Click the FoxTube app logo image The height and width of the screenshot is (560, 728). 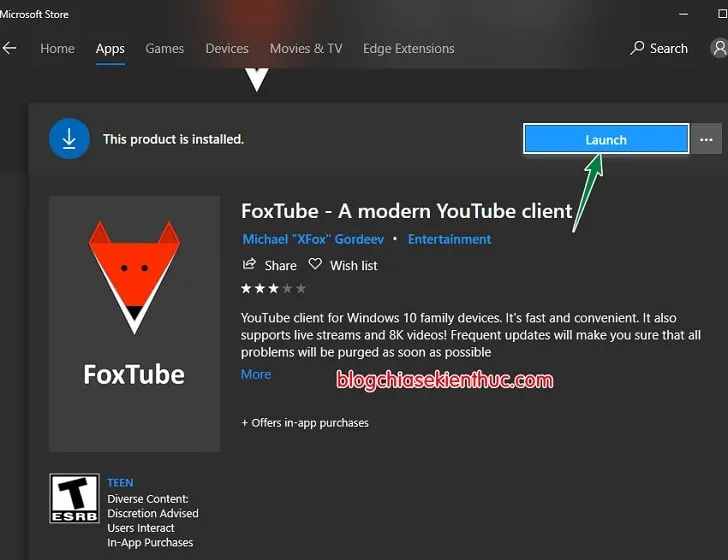tap(135, 324)
